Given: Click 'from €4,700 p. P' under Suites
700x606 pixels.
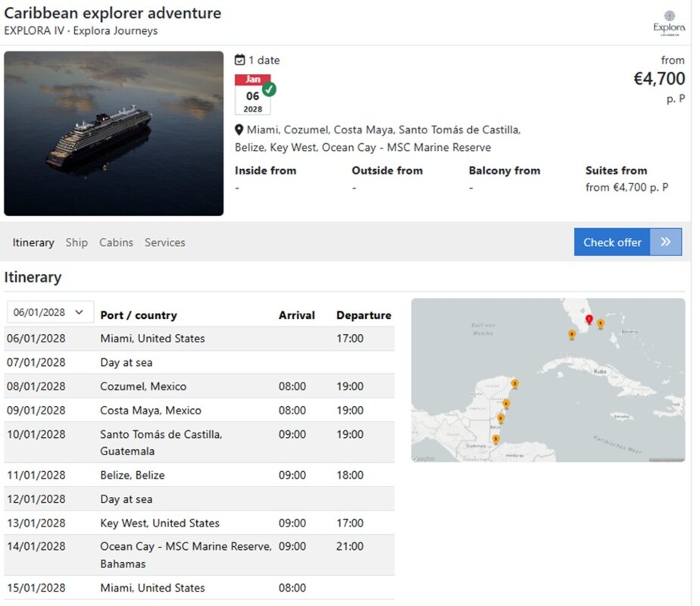Looking at the screenshot, I should tap(627, 187).
